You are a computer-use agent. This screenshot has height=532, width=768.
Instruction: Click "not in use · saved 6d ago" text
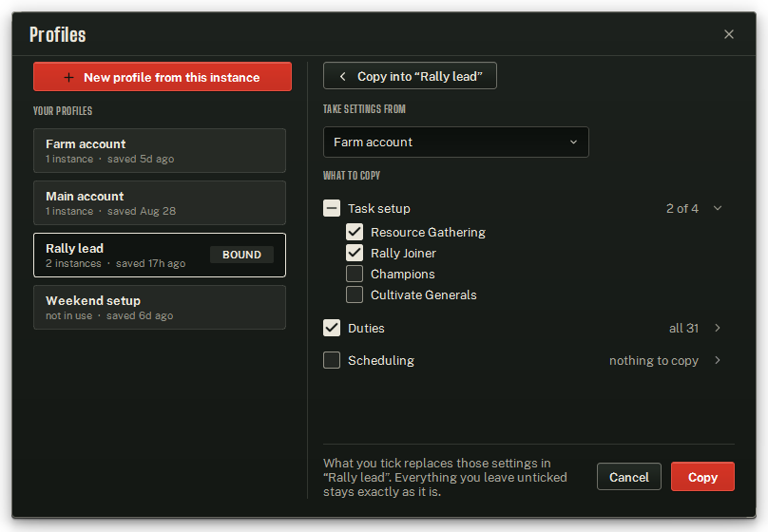109,315
